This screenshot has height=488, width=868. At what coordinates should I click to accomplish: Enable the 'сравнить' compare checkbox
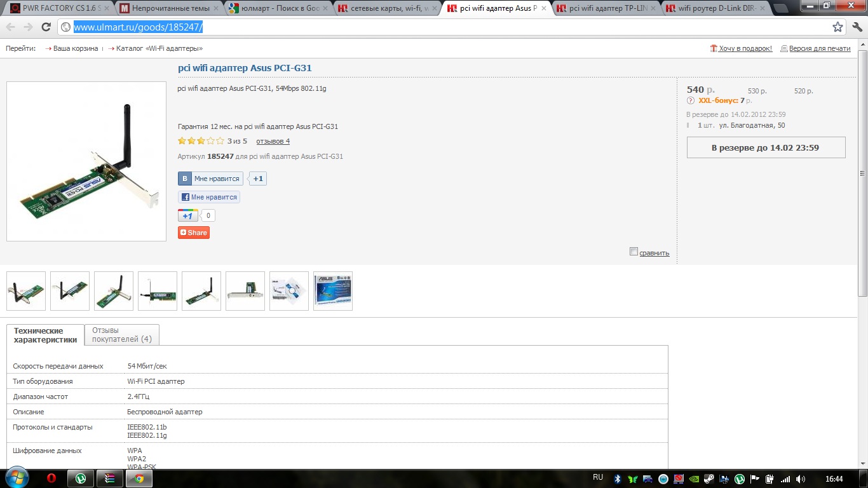coord(634,252)
